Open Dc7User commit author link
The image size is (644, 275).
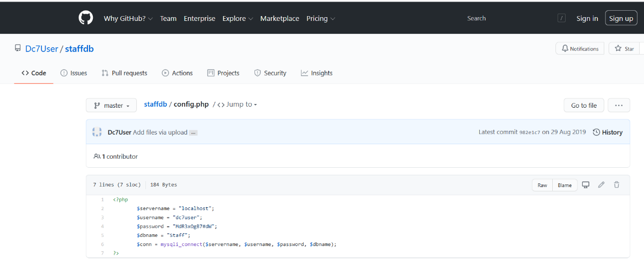point(120,132)
